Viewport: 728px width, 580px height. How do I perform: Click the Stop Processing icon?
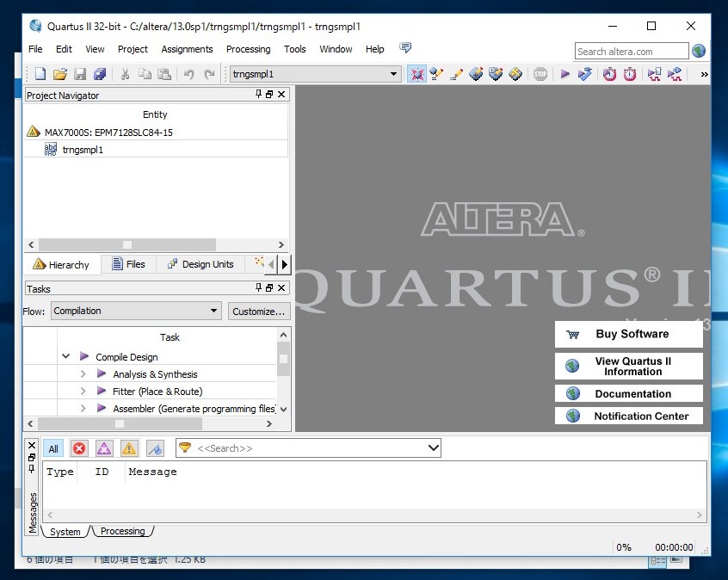(540, 74)
